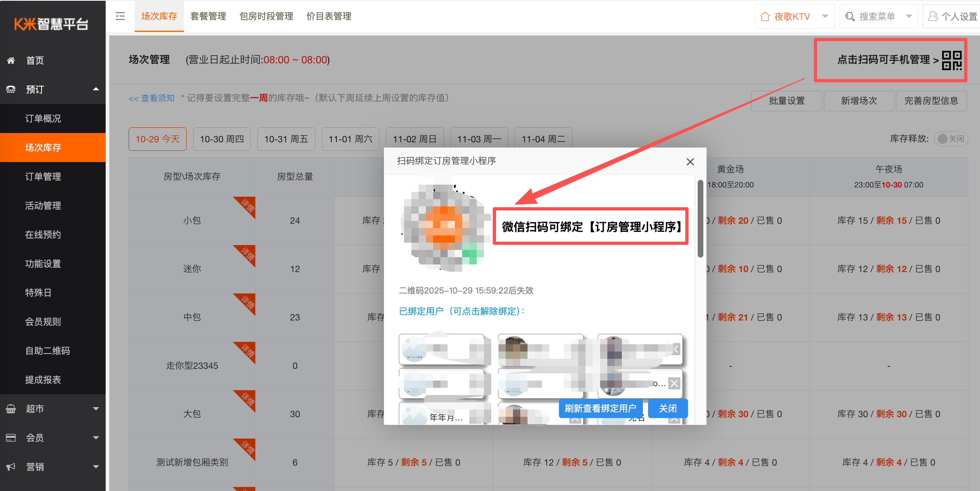This screenshot has height=491, width=980.
Task: Click the 营销 marketing megaphone icon
Action: (x=11, y=466)
